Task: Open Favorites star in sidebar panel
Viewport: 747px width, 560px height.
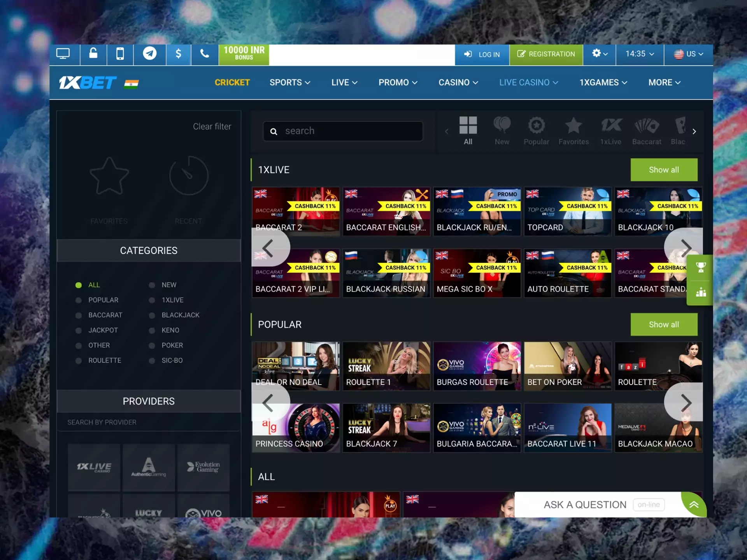Action: [x=109, y=176]
